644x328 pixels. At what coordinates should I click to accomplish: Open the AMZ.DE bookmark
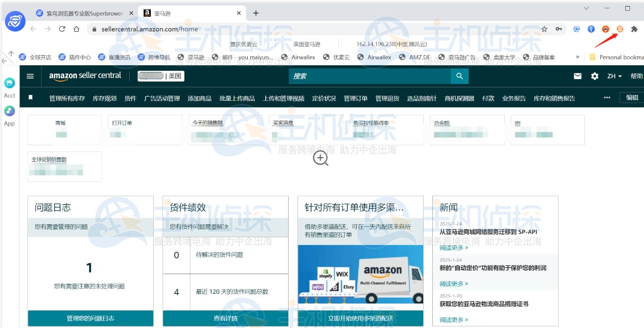(415, 57)
